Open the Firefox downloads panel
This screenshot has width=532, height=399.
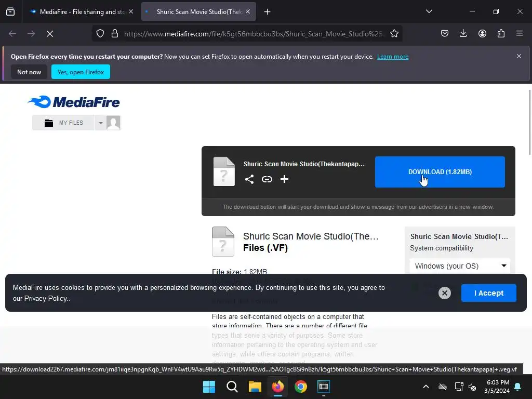[x=463, y=34]
